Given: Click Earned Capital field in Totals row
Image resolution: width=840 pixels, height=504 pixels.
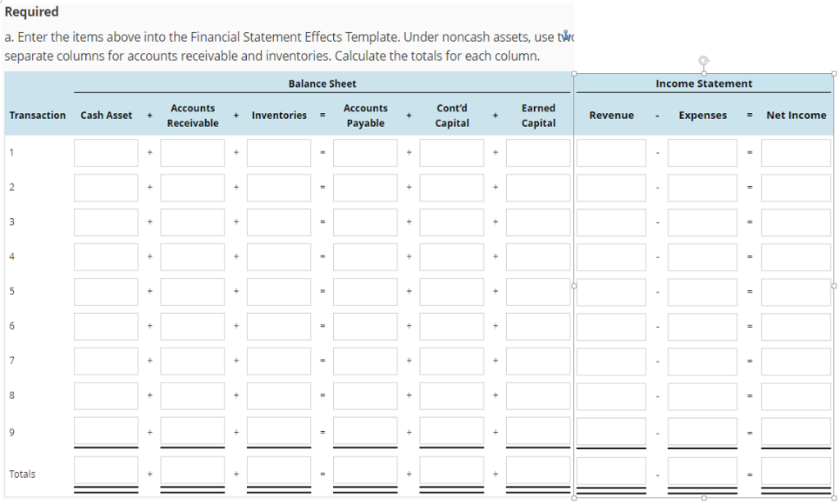Looking at the screenshot, I should pyautogui.click(x=538, y=470).
